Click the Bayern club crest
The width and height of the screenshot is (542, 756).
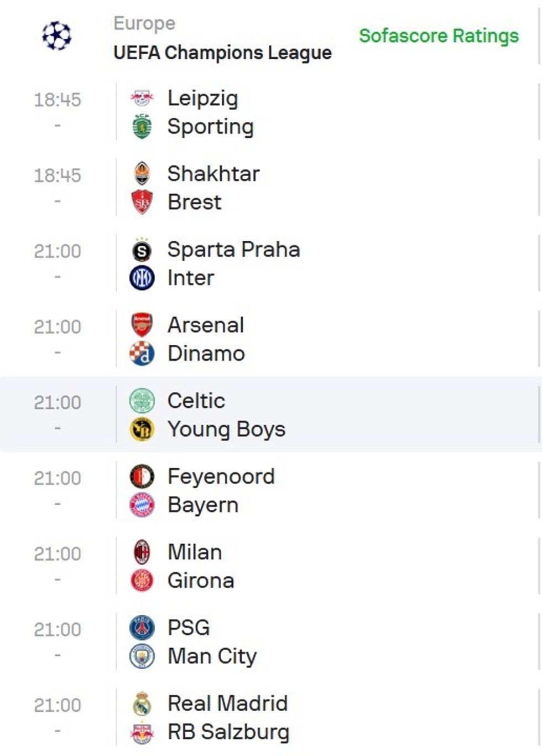142,505
